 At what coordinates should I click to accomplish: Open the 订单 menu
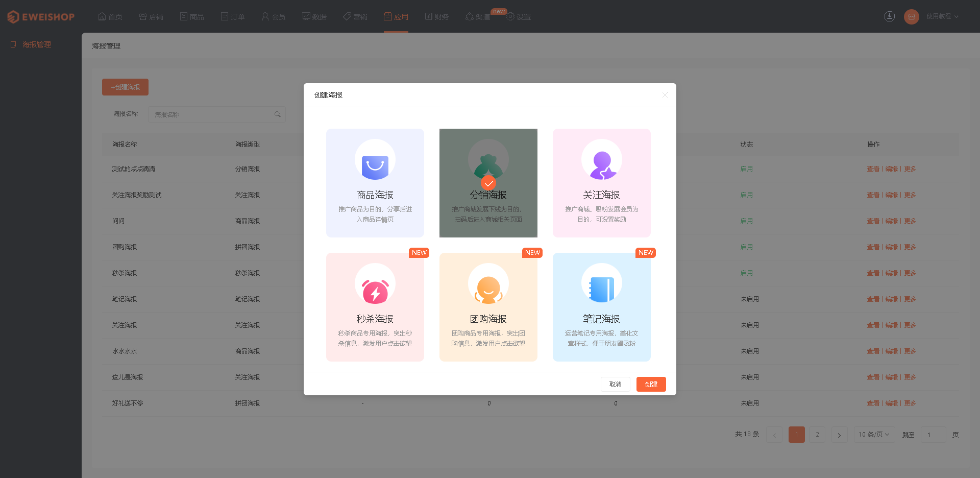coord(233,17)
